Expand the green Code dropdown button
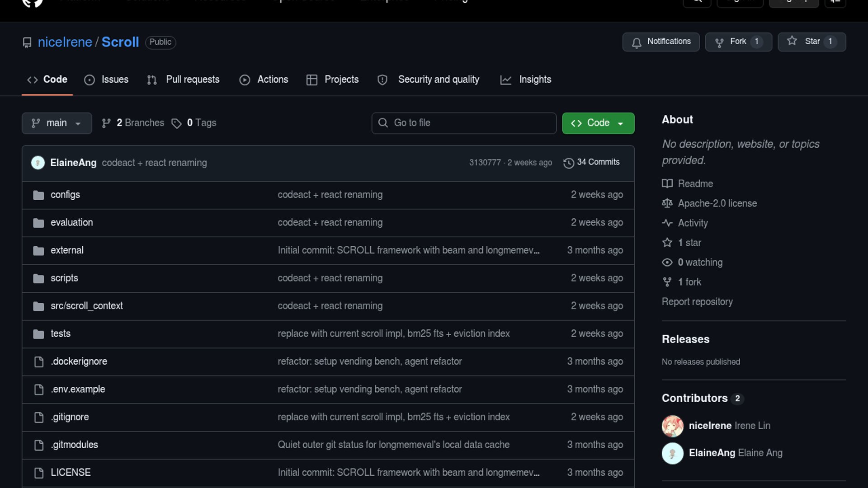The width and height of the screenshot is (868, 488). 598,123
